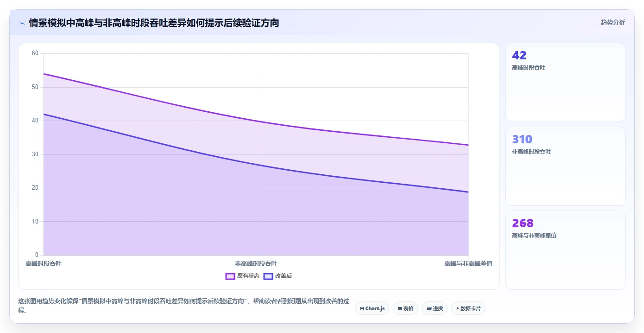Click the 高峰与非高峰差值 x-axis label

[468, 263]
